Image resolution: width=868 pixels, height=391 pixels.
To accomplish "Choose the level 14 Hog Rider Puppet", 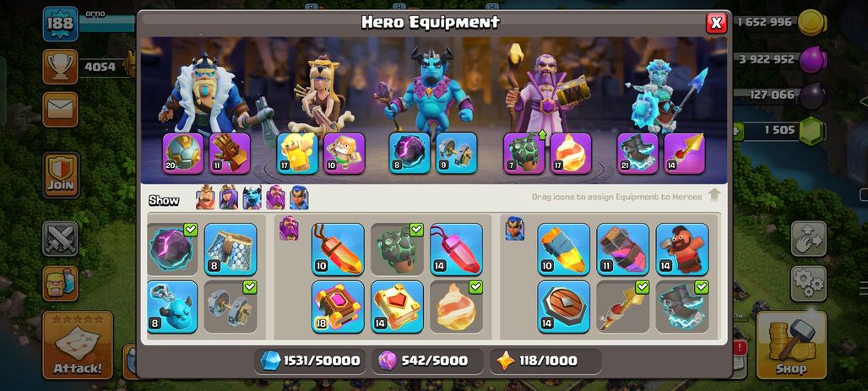I will click(x=682, y=249).
